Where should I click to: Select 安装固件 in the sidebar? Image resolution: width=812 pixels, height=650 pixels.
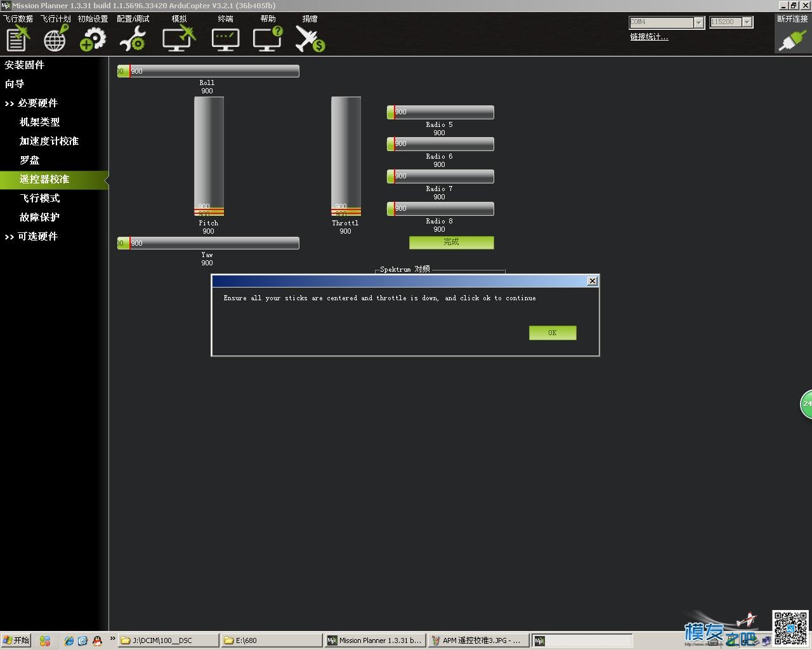pyautogui.click(x=25, y=65)
